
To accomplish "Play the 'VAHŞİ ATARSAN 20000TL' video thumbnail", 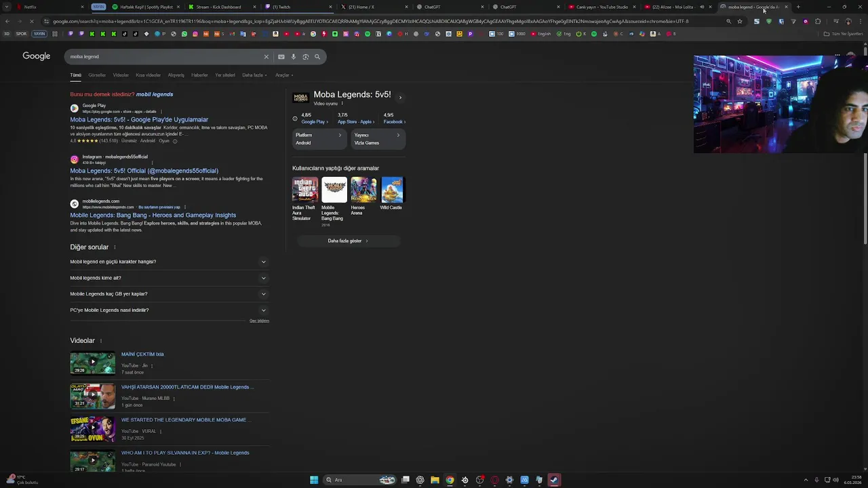I will click(93, 396).
